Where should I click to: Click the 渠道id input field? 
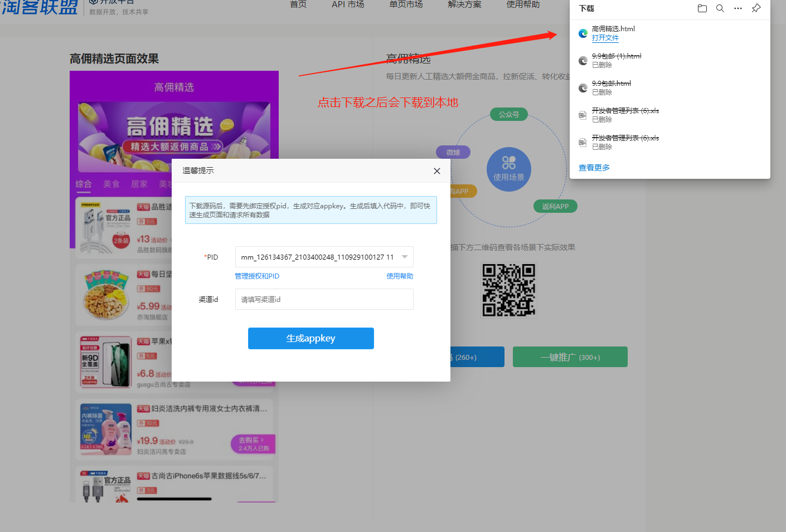coord(324,299)
